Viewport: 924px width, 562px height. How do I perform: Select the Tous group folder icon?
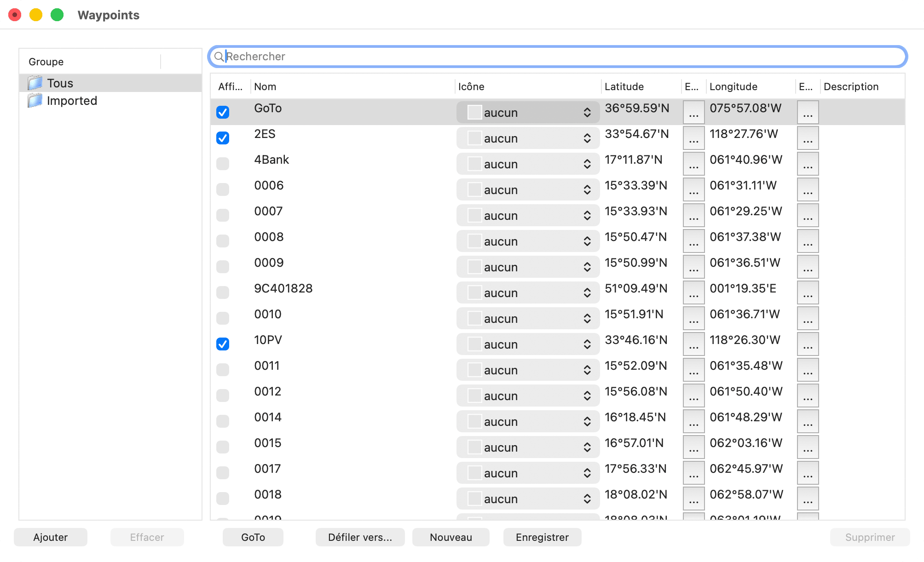35,83
